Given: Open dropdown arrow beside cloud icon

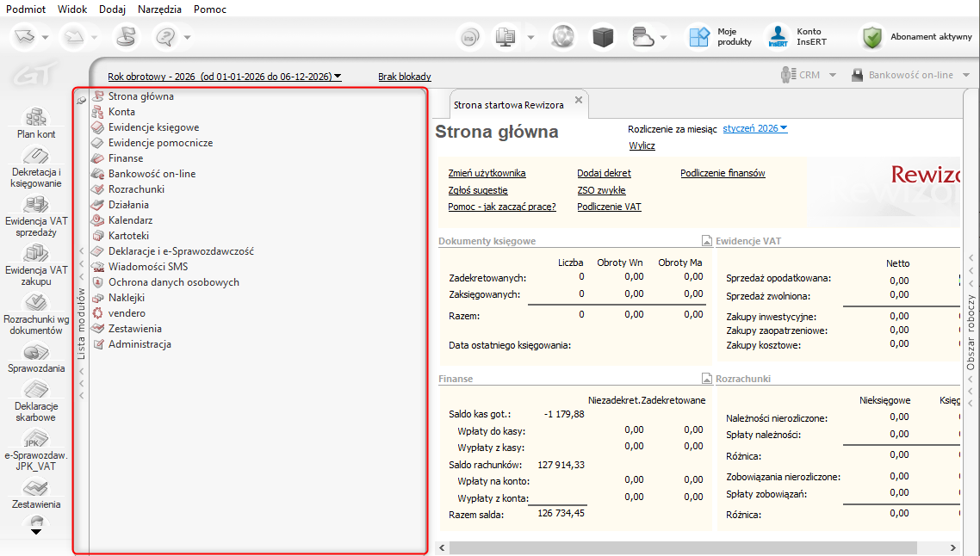Looking at the screenshot, I should coord(664,38).
